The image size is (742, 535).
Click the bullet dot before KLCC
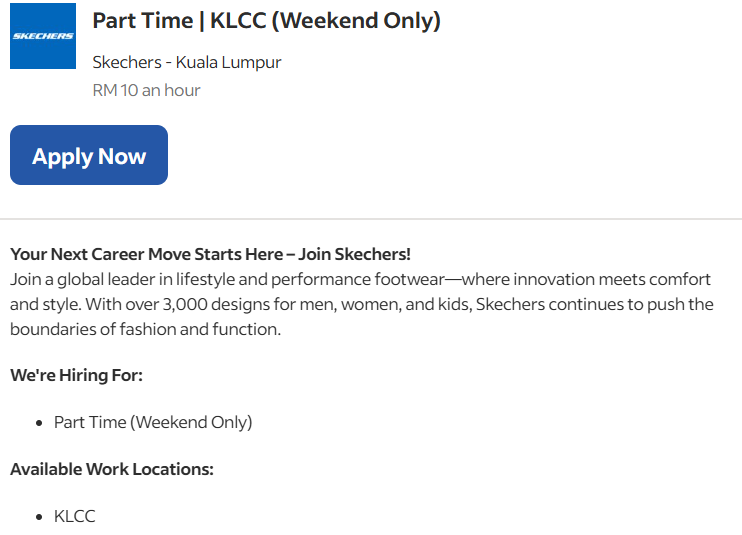[x=38, y=517]
